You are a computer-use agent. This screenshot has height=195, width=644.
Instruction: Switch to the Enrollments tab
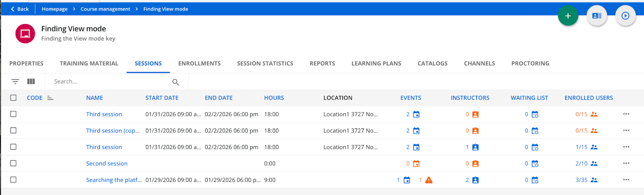199,63
